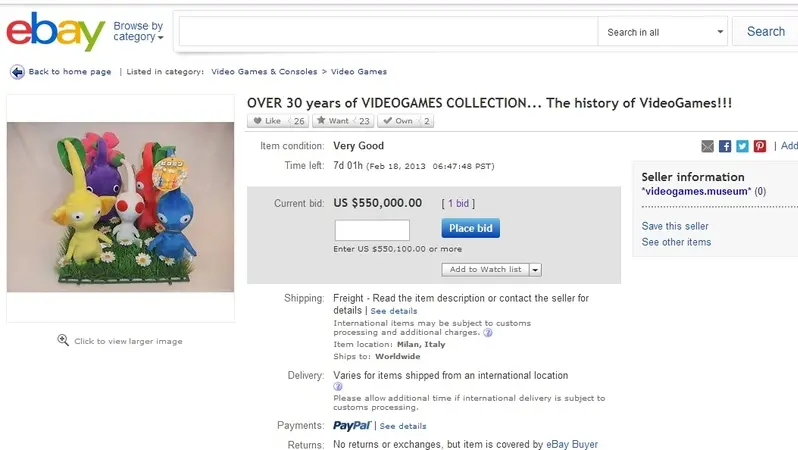The height and width of the screenshot is (450, 798).
Task: Open Video Games & Consoles category
Action: tap(264, 72)
